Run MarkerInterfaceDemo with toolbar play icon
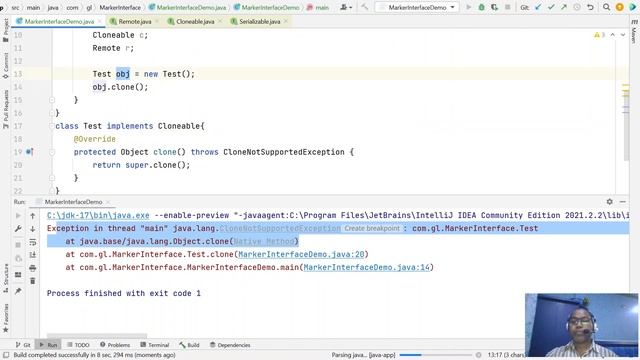 pos(469,7)
